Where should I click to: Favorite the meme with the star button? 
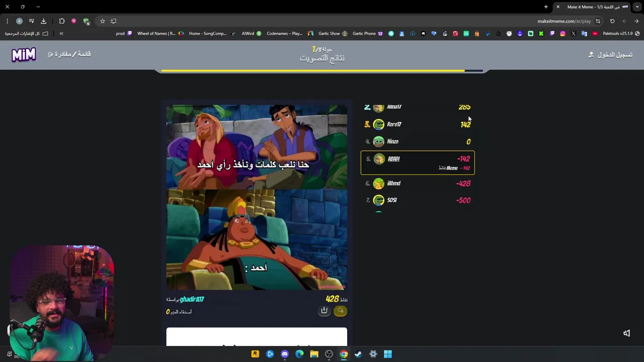tap(341, 311)
